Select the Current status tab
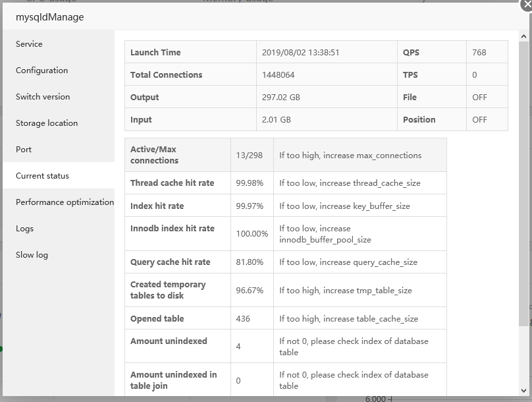 point(42,176)
